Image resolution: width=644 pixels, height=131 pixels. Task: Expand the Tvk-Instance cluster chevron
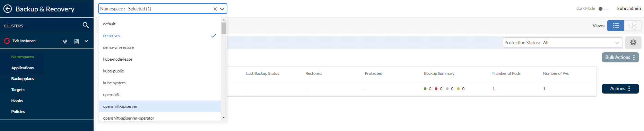coord(86,41)
